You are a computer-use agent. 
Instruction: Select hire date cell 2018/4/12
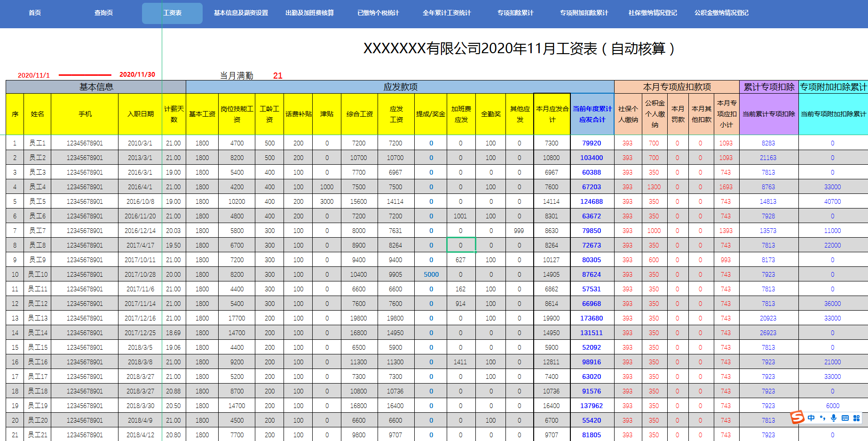[x=140, y=435]
